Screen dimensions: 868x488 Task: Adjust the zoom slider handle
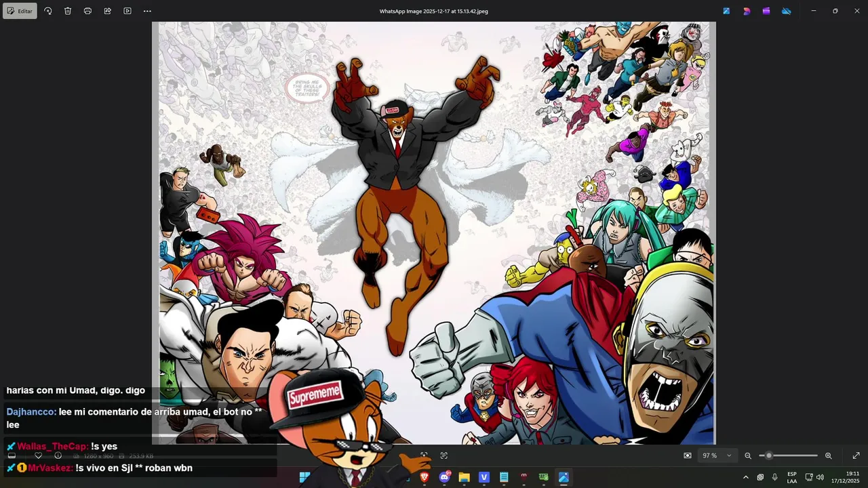[768, 455]
